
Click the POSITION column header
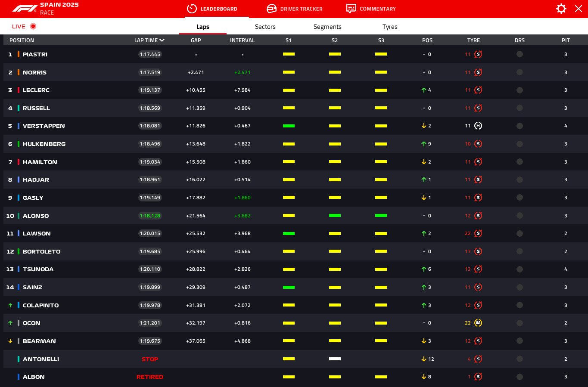click(22, 40)
